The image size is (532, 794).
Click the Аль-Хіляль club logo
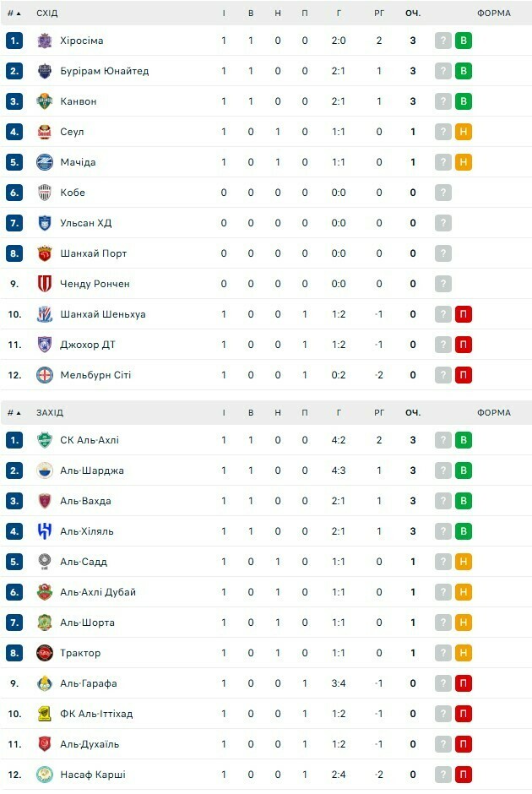click(x=45, y=531)
